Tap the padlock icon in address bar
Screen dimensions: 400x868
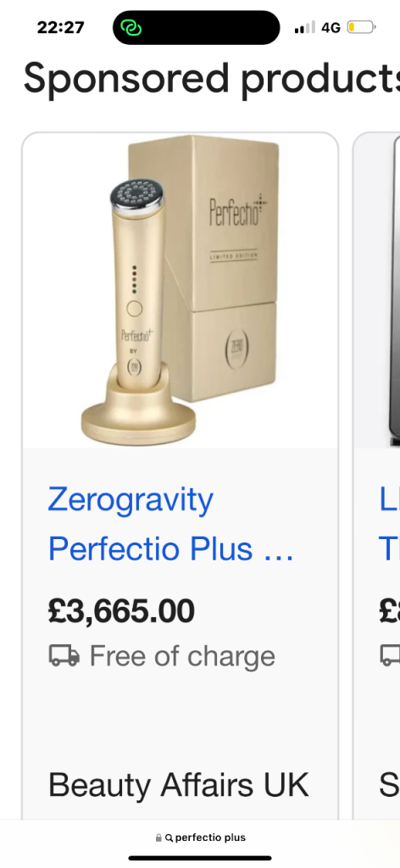click(x=158, y=838)
